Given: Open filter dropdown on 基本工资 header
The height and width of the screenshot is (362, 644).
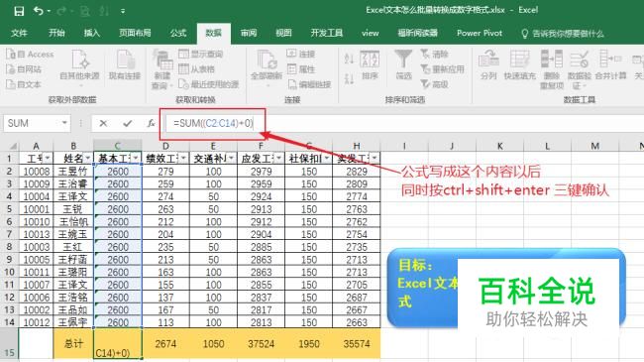Looking at the screenshot, I should 136,158.
